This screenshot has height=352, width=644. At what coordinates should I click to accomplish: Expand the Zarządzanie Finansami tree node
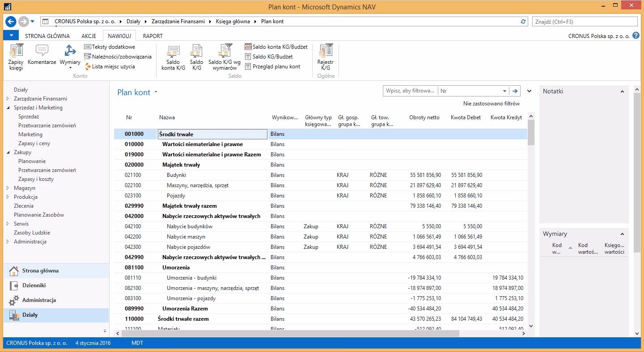[x=8, y=99]
